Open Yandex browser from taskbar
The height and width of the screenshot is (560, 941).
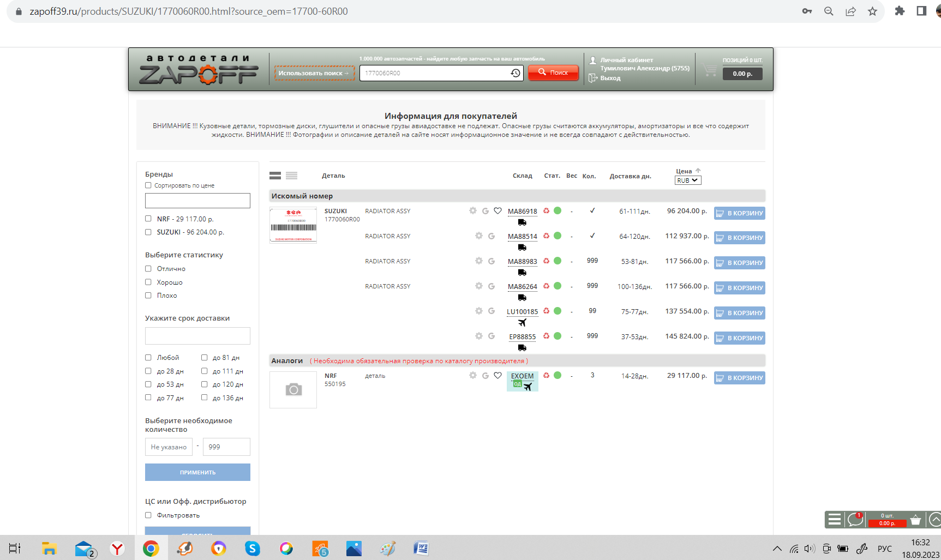[117, 549]
